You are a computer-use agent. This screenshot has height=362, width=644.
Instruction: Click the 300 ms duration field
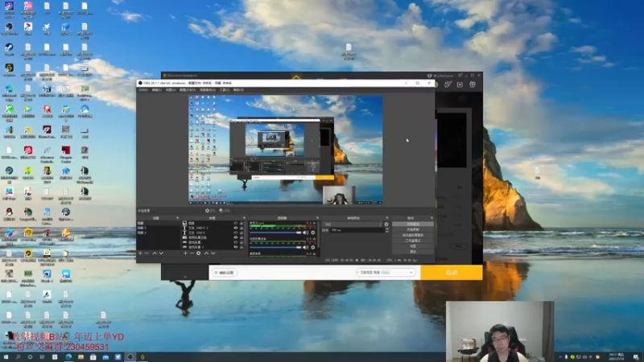(x=357, y=230)
